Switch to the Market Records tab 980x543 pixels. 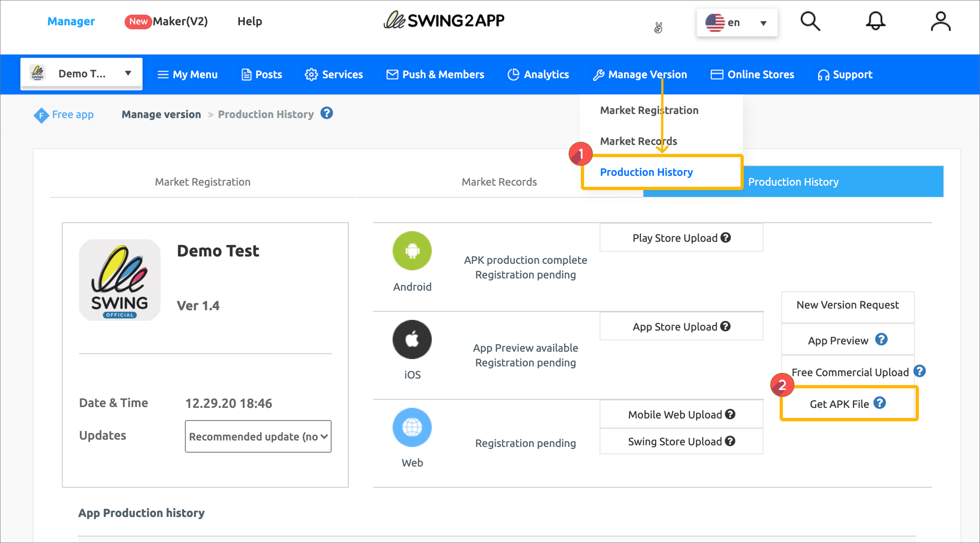coord(499,182)
